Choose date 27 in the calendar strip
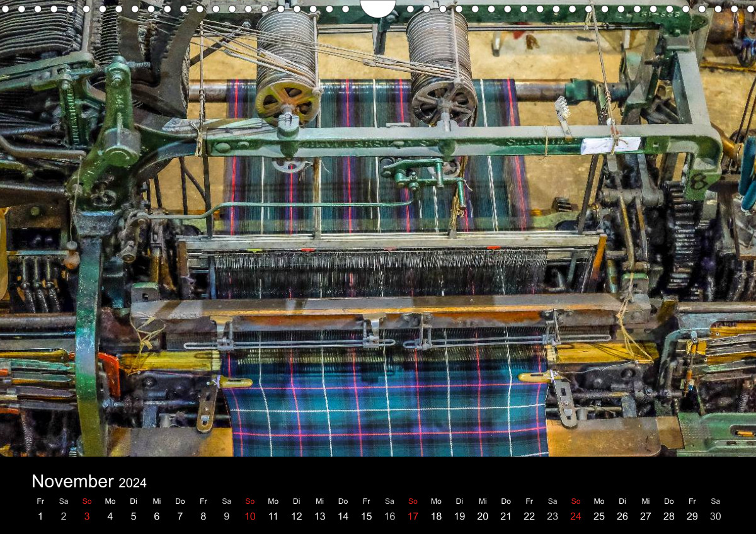Viewport: 756px width, 534px height. point(646,516)
